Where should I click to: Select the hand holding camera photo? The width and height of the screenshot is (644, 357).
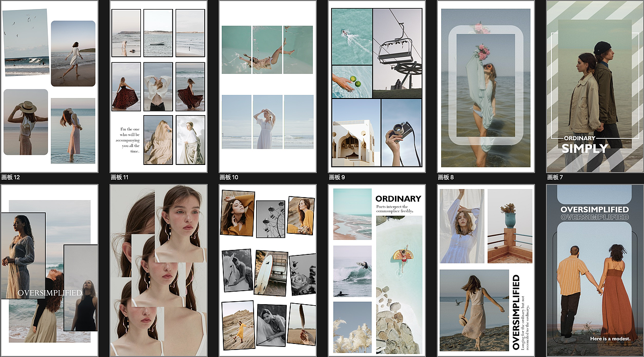tap(401, 133)
